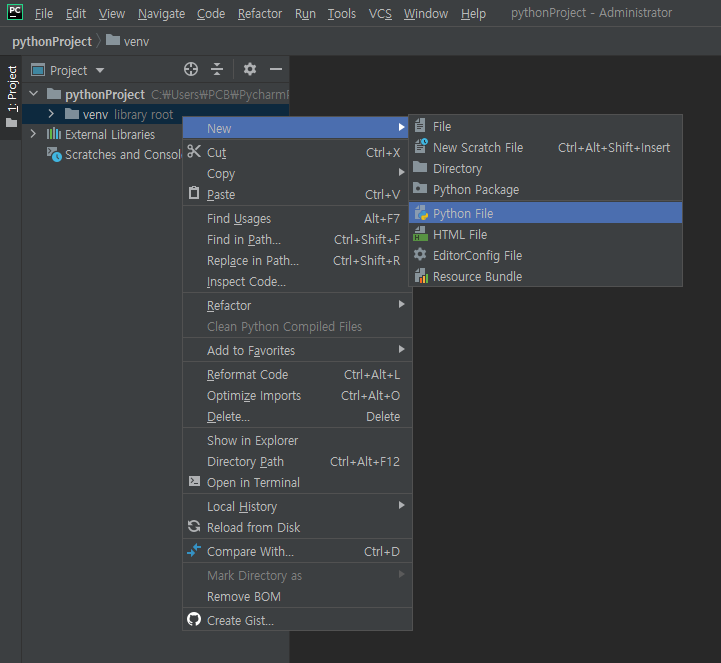
Task: Open the View menu
Action: coord(112,14)
